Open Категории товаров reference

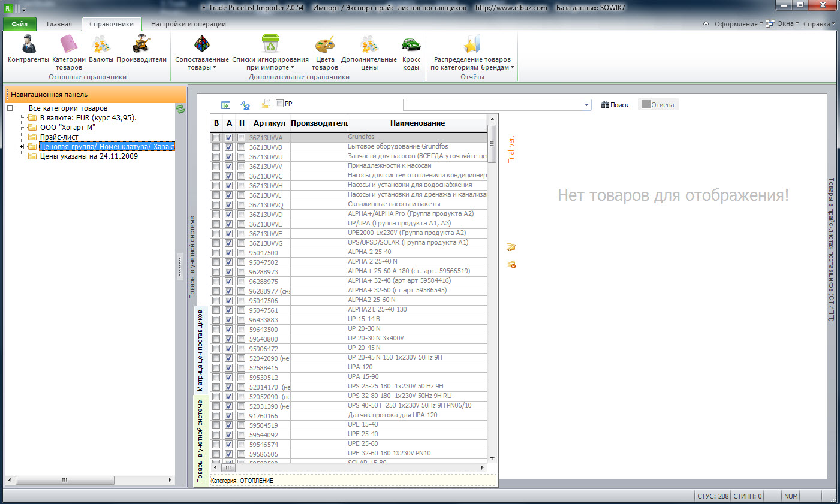[x=68, y=52]
